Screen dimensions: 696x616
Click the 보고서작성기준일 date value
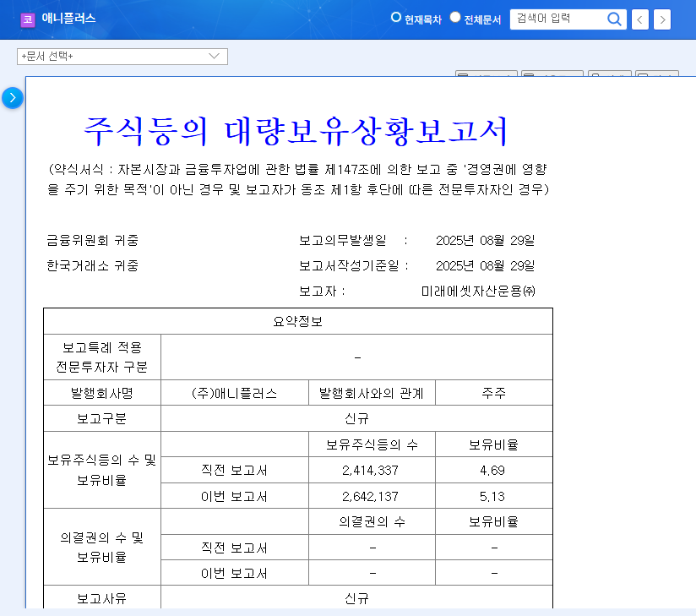pos(485,265)
